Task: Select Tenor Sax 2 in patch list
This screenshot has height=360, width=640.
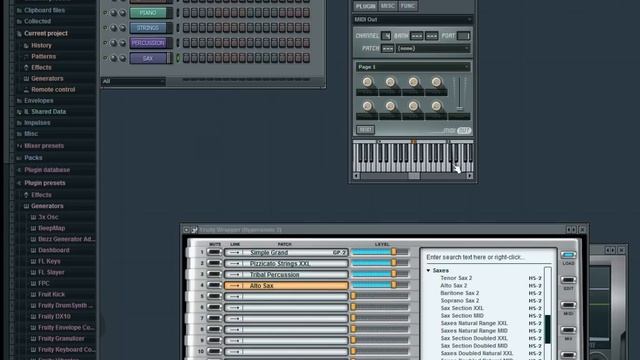Action: point(456,278)
